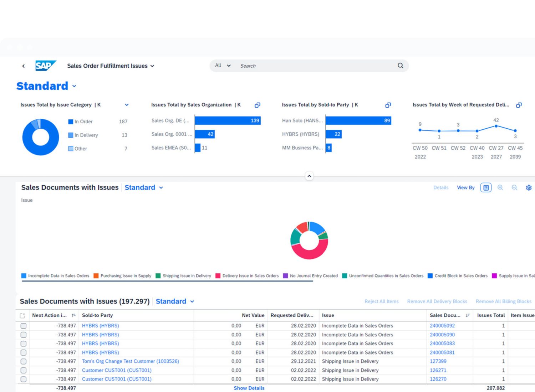The height and width of the screenshot is (392, 535).
Task: Tick the checkbox for document 126270
Action: (x=24, y=379)
